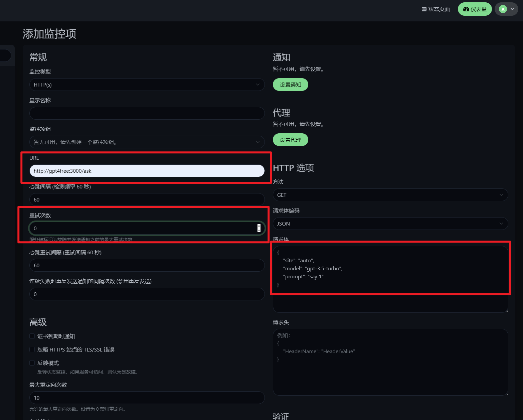Expand the account menu chevron

tap(512, 9)
